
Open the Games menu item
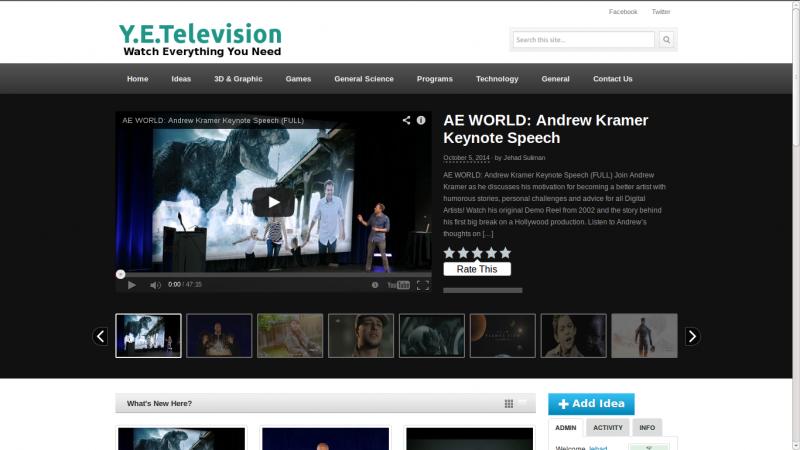(x=298, y=79)
